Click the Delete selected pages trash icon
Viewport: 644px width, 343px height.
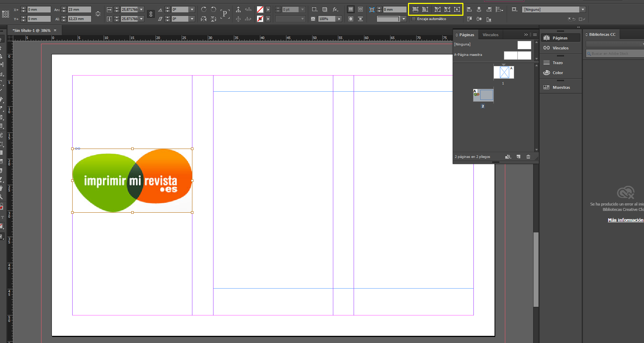529,157
